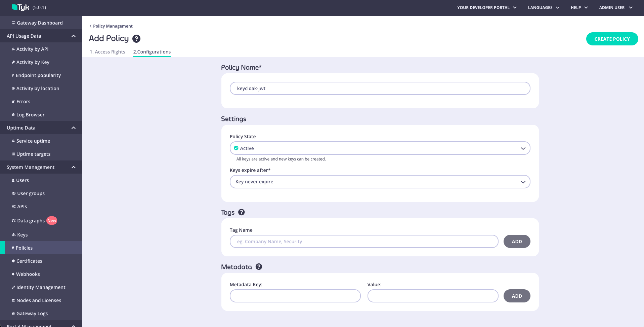Open the Policy State dropdown
The height and width of the screenshot is (327, 644).
(380, 148)
